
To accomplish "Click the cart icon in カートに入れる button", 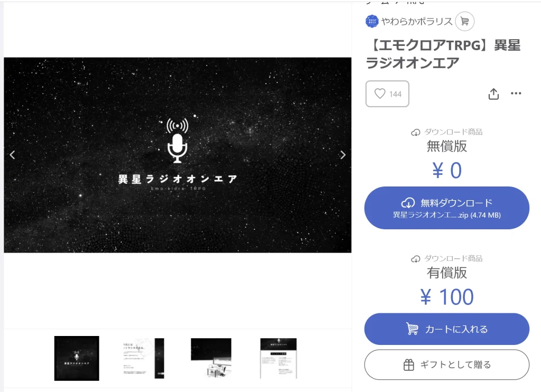I will pos(412,329).
